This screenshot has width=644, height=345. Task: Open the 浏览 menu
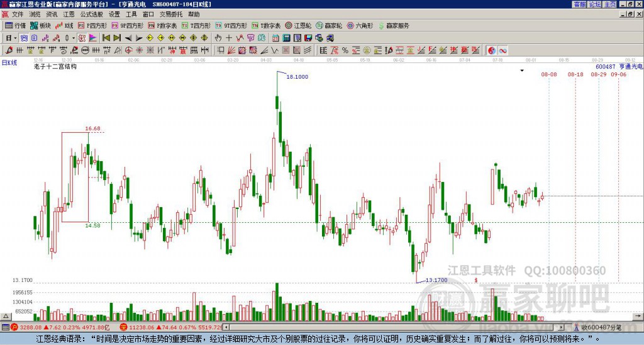tap(35, 14)
